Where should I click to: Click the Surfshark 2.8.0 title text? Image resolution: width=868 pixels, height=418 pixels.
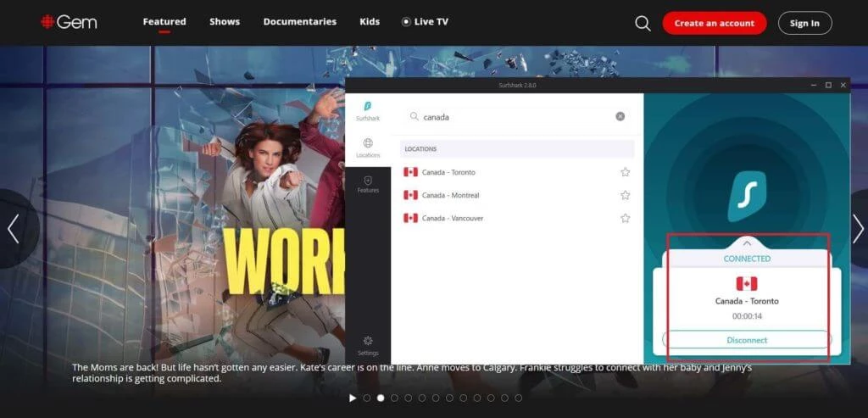(x=517, y=86)
